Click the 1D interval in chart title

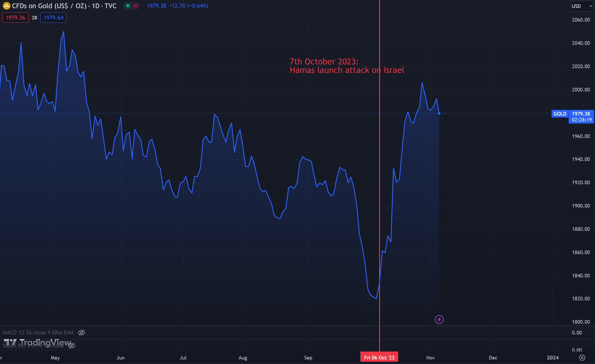pyautogui.click(x=95, y=6)
